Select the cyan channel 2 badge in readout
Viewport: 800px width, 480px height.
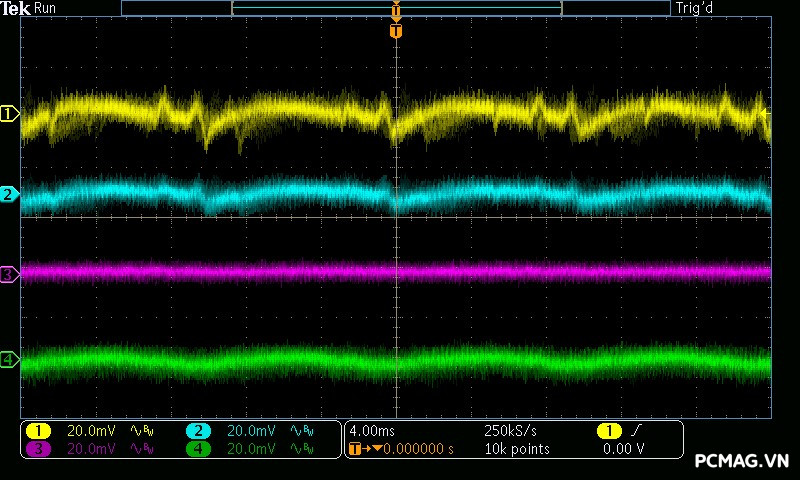[199, 431]
